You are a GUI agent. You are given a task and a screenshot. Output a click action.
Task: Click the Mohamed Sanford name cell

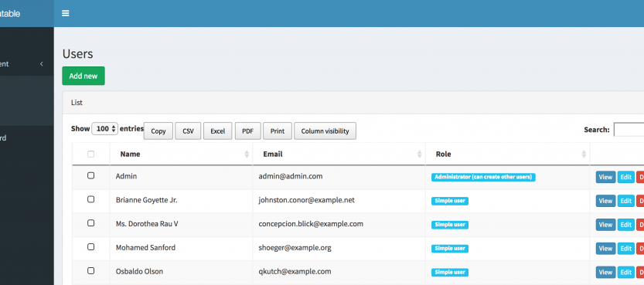(181, 249)
